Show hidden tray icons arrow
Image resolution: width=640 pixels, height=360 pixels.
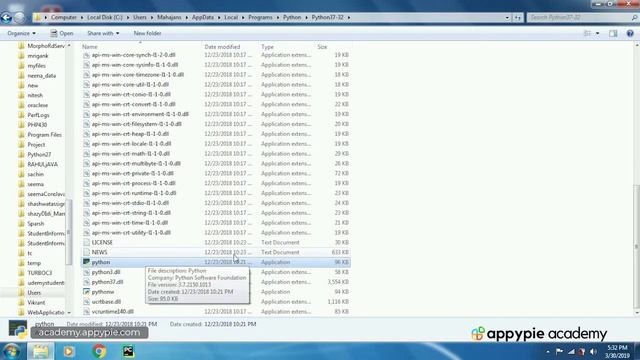coord(548,351)
